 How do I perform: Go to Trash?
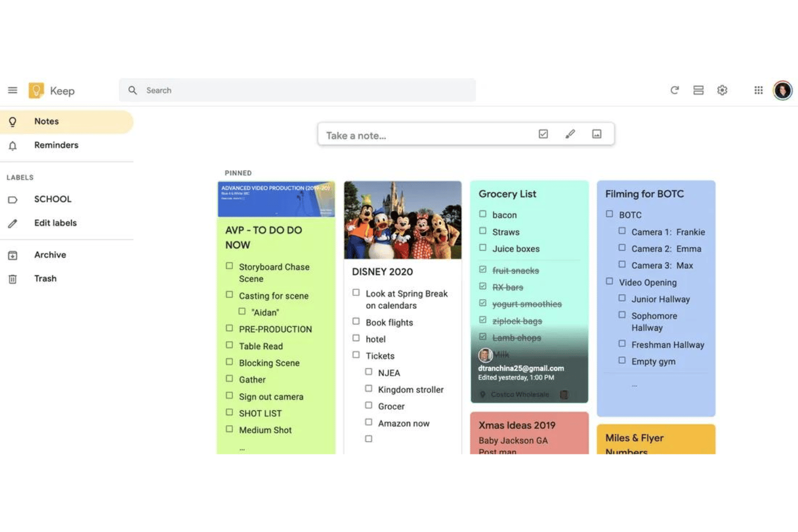(x=67, y=278)
